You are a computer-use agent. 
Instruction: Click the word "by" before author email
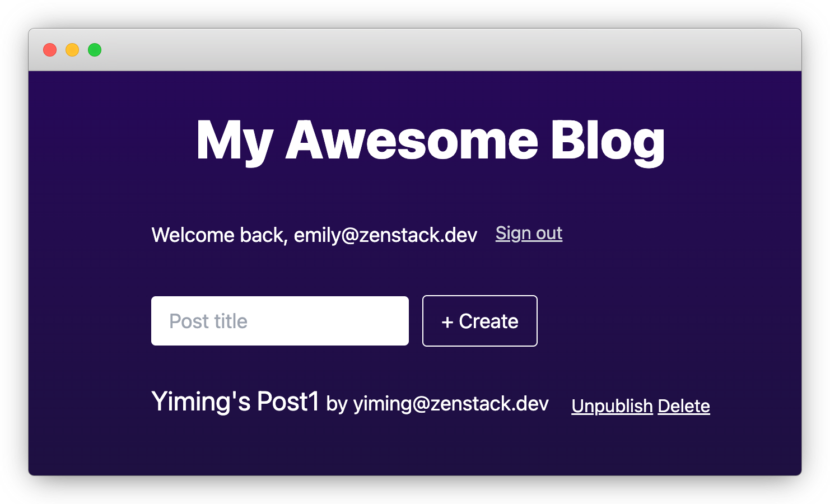[x=337, y=404]
